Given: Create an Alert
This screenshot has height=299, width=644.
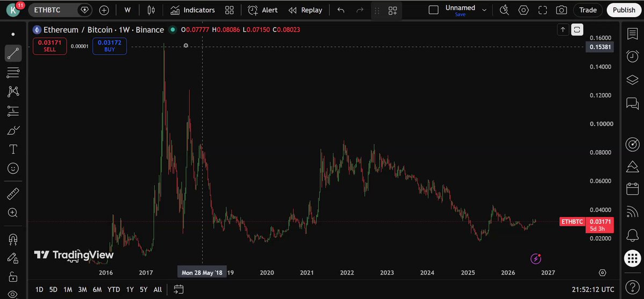Looking at the screenshot, I should coord(263,10).
